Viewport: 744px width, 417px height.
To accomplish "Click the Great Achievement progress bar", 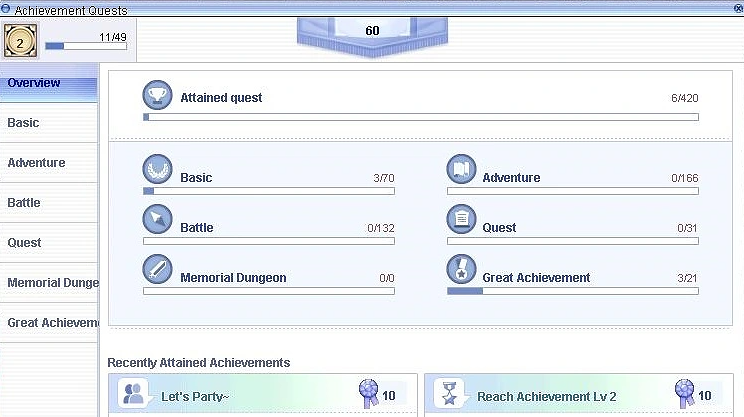I will tap(572, 291).
